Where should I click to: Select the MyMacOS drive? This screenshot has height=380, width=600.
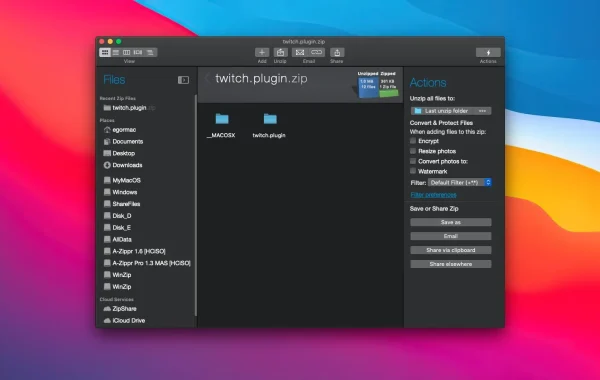[122, 180]
